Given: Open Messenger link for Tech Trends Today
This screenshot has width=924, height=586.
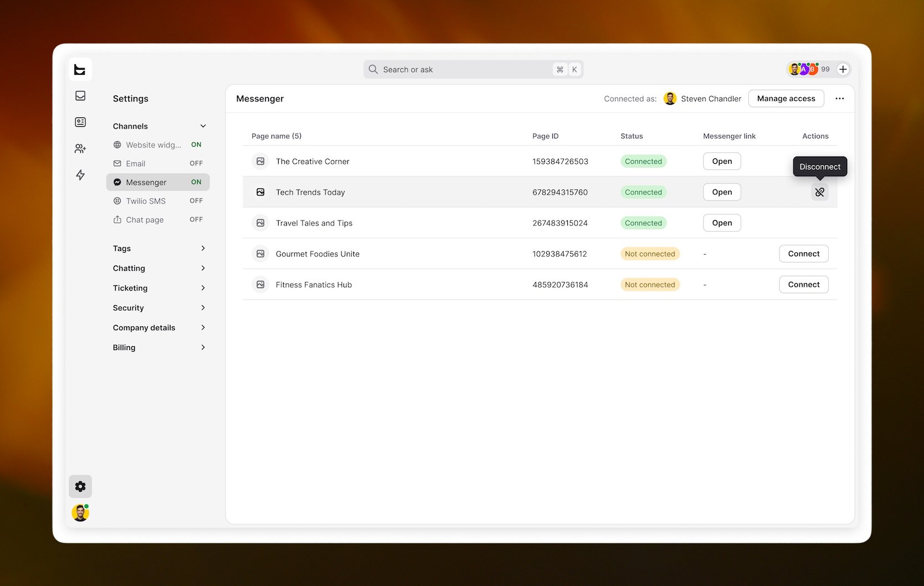Looking at the screenshot, I should pos(722,192).
